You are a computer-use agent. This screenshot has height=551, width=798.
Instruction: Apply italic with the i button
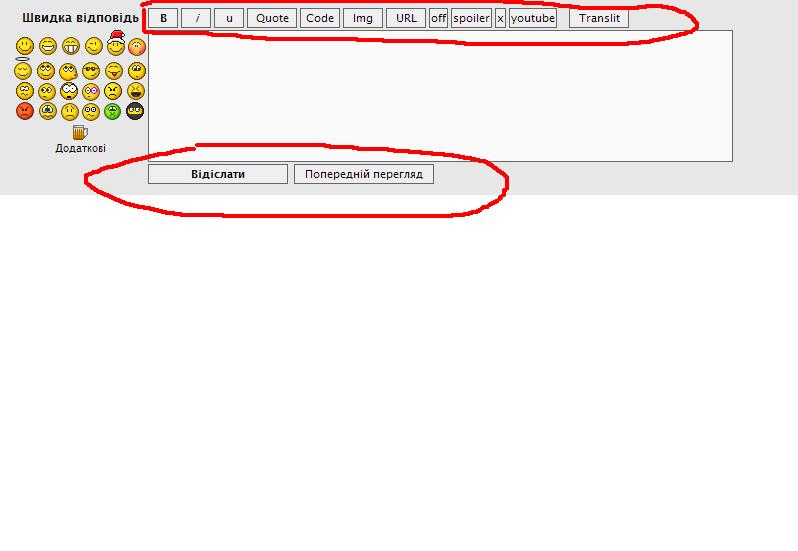196,18
